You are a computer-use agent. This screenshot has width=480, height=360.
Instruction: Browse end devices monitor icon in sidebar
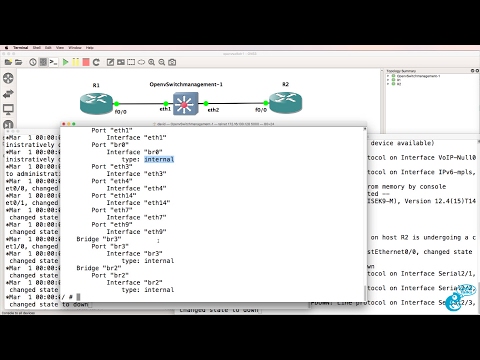[8, 109]
